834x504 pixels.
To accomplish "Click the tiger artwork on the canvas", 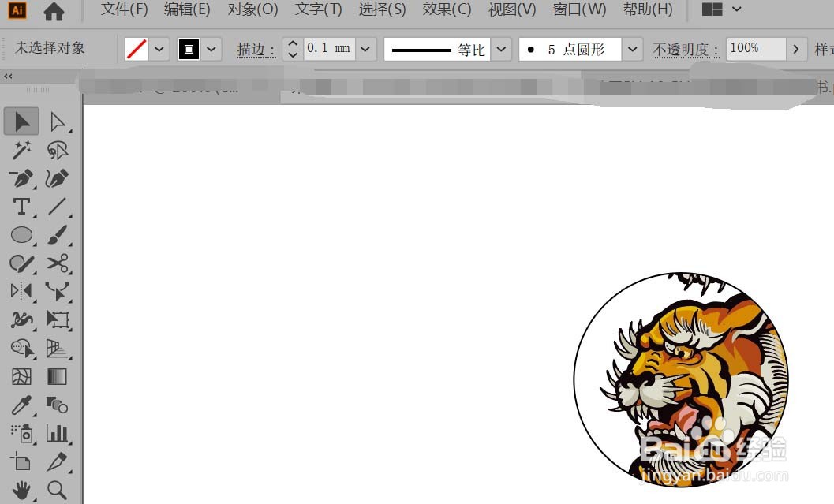I will click(682, 379).
